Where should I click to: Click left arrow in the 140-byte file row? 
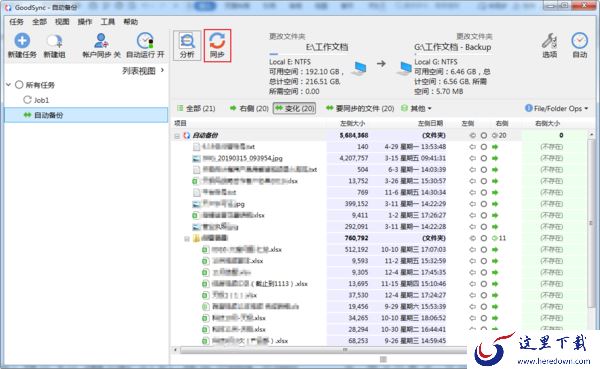tap(473, 147)
